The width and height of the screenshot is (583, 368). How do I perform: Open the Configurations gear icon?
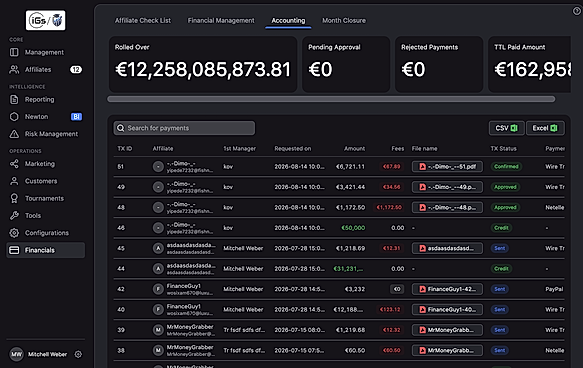tap(14, 233)
